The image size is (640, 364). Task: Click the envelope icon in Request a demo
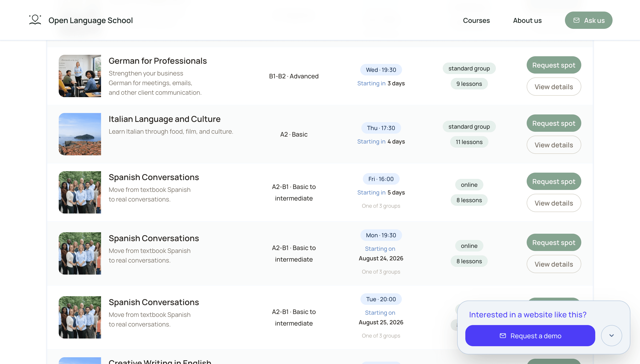pyautogui.click(x=503, y=336)
